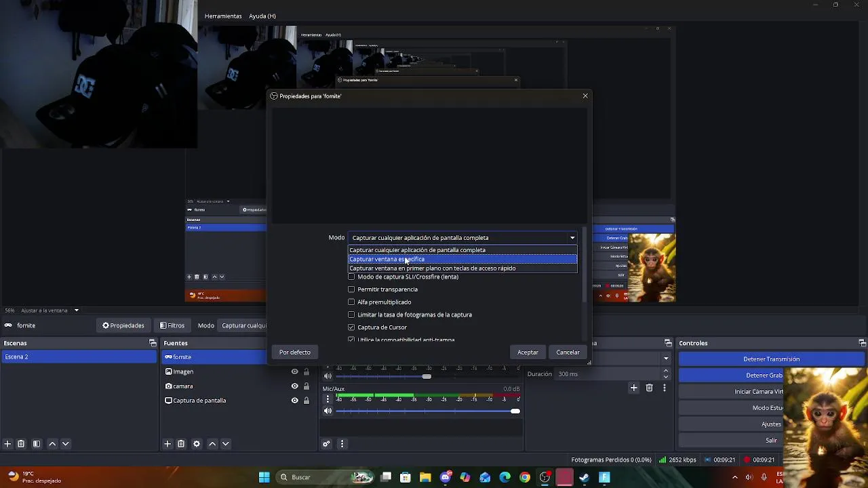
Task: Mute the upper audio channel speaker icon
Action: [x=328, y=376]
